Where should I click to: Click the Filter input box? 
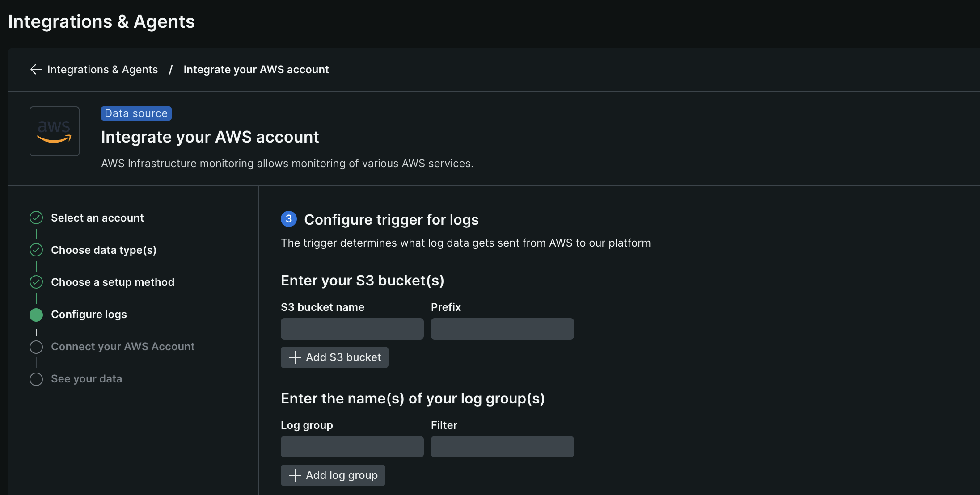[503, 447]
